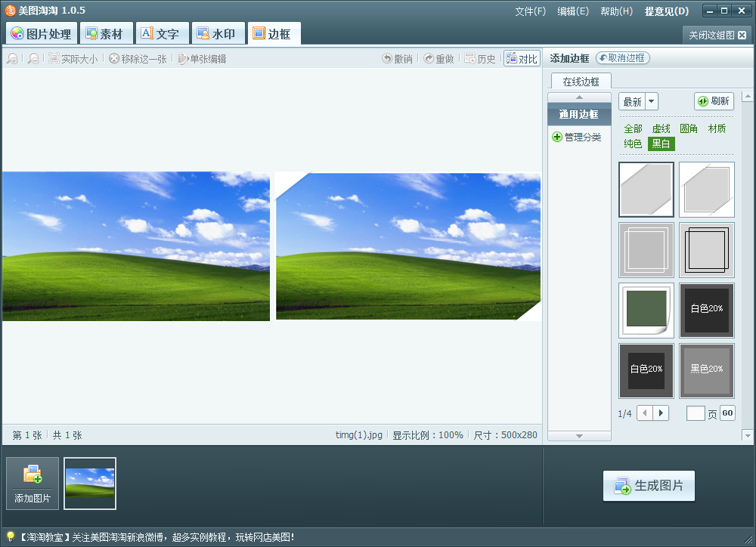The height and width of the screenshot is (547, 756).
Task: Select the 在线边框 tab
Action: tap(581, 82)
